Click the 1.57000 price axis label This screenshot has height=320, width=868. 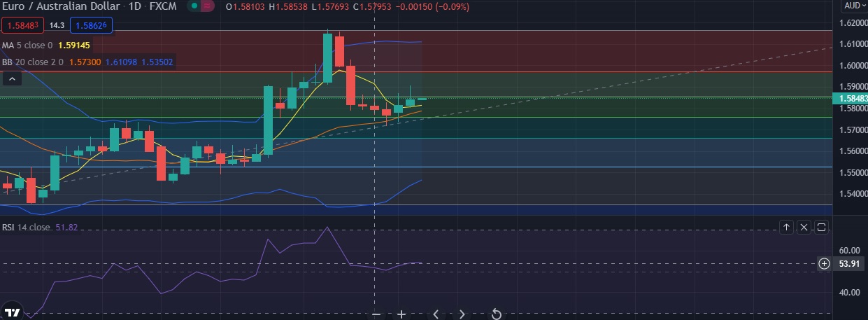[x=852, y=130]
